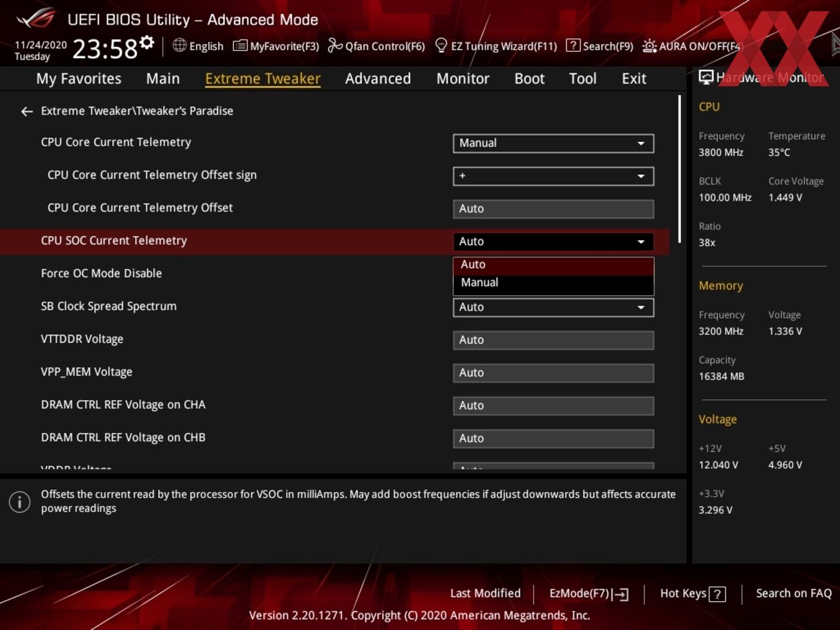Viewport: 840px width, 630px height.
Task: Select Auto option in open dropdown list
Action: [553, 264]
